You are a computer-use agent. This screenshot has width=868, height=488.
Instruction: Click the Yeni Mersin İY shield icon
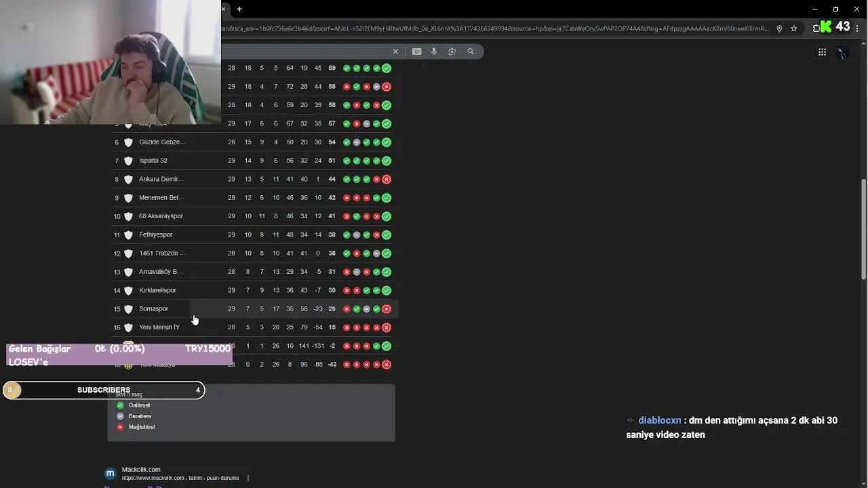(128, 327)
